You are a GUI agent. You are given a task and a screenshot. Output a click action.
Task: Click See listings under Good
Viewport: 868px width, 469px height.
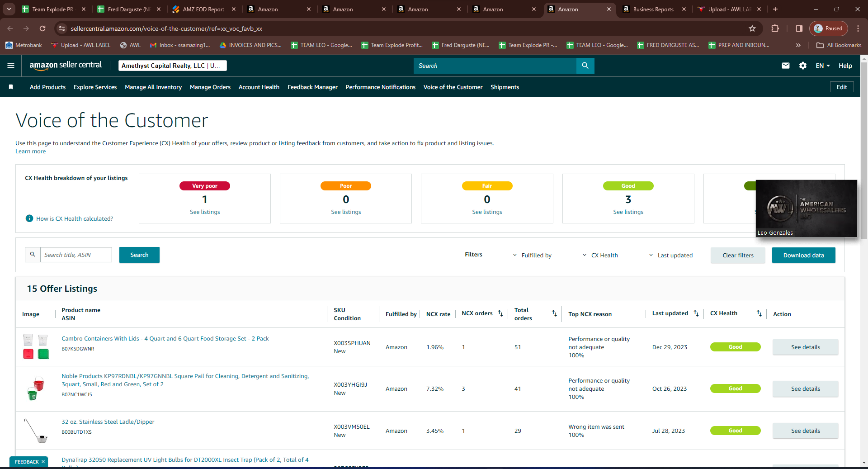tap(628, 212)
